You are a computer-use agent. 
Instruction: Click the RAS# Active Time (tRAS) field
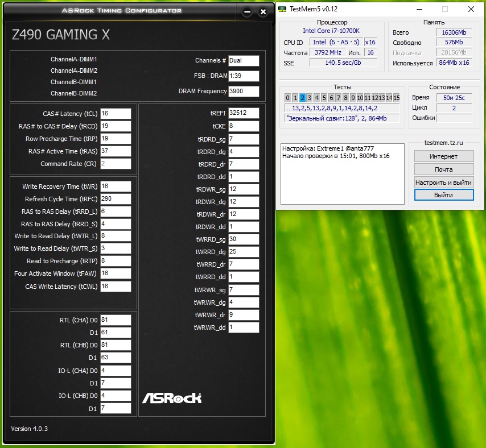[x=116, y=151]
